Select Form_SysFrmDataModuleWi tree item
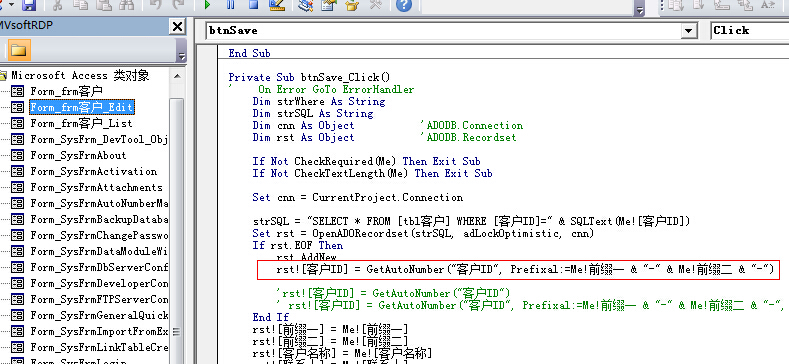Image resolution: width=789 pixels, height=364 pixels. click(99, 251)
